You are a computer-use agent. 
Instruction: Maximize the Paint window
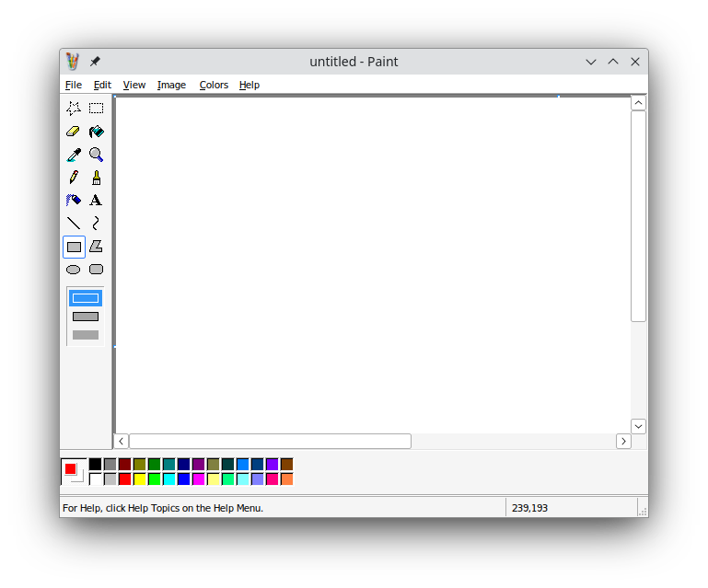(613, 62)
